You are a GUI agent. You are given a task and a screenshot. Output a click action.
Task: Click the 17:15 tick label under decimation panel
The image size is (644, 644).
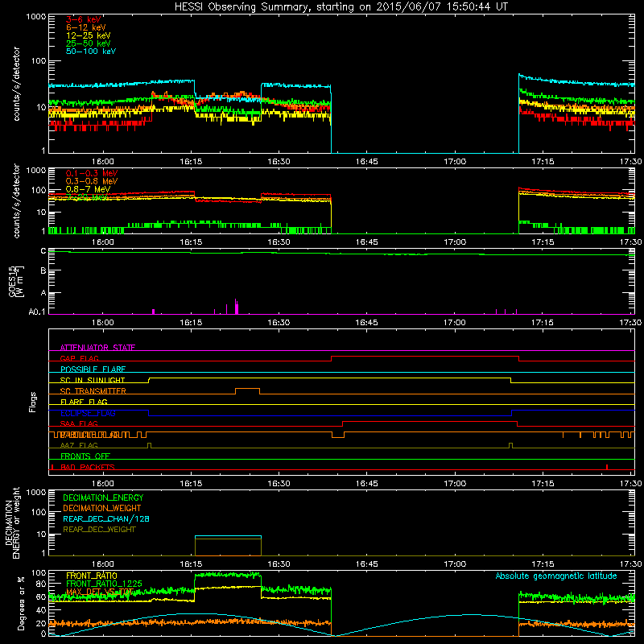543,564
